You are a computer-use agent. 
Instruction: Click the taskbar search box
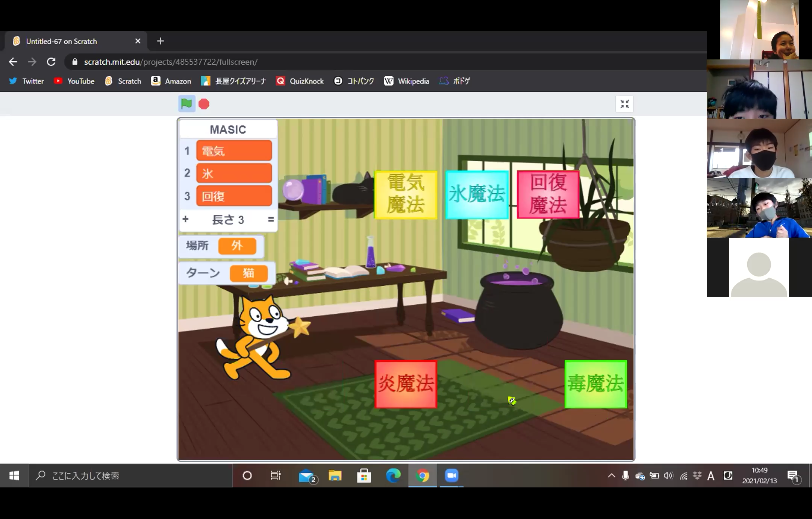pos(131,476)
